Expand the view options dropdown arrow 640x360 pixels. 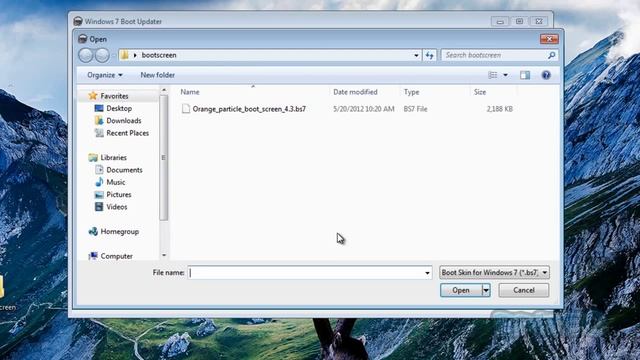tap(505, 75)
